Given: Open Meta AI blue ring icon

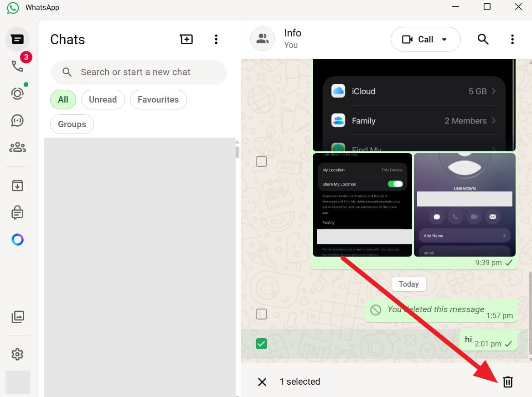Looking at the screenshot, I should (x=17, y=240).
